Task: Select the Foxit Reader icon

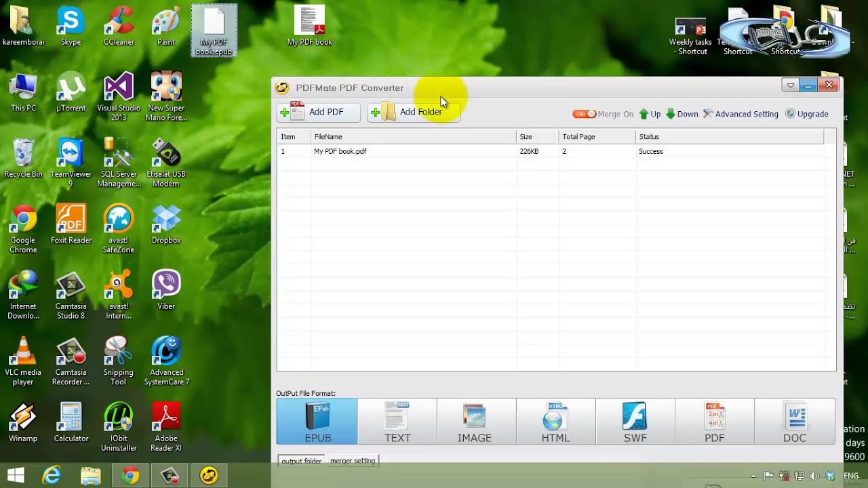Action: pos(71,225)
